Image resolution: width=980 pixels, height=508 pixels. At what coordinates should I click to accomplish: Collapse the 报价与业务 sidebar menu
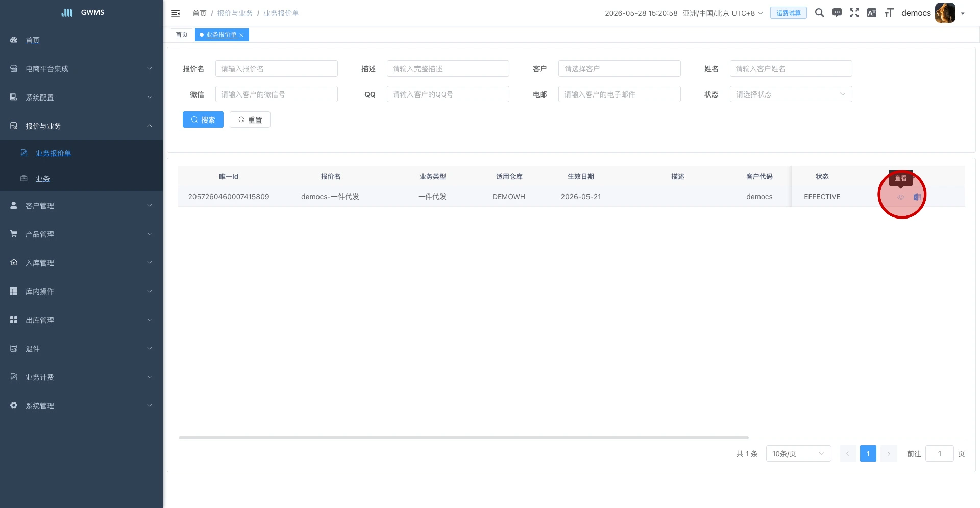[82, 126]
